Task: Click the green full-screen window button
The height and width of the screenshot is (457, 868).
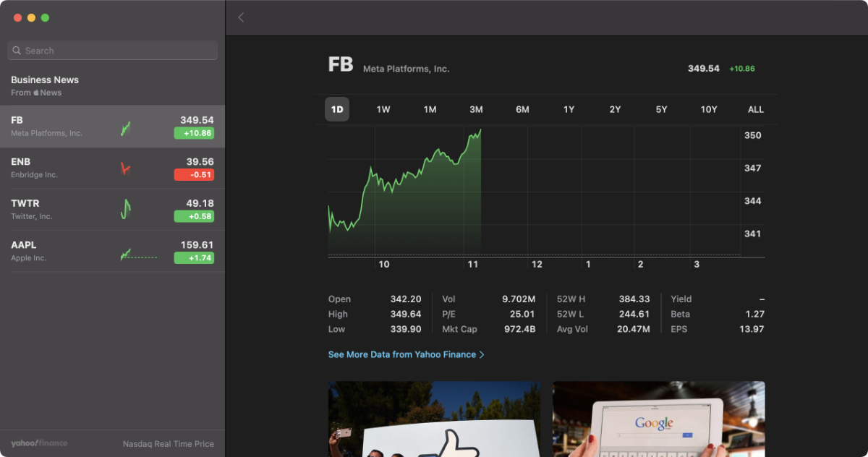Action: tap(45, 17)
